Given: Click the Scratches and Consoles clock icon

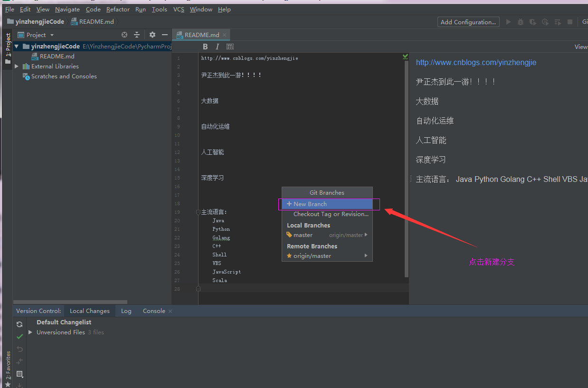Looking at the screenshot, I should (26, 76).
